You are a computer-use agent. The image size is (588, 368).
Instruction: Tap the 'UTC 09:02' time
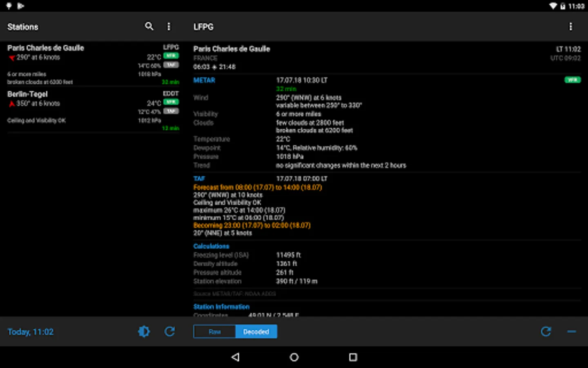click(566, 58)
